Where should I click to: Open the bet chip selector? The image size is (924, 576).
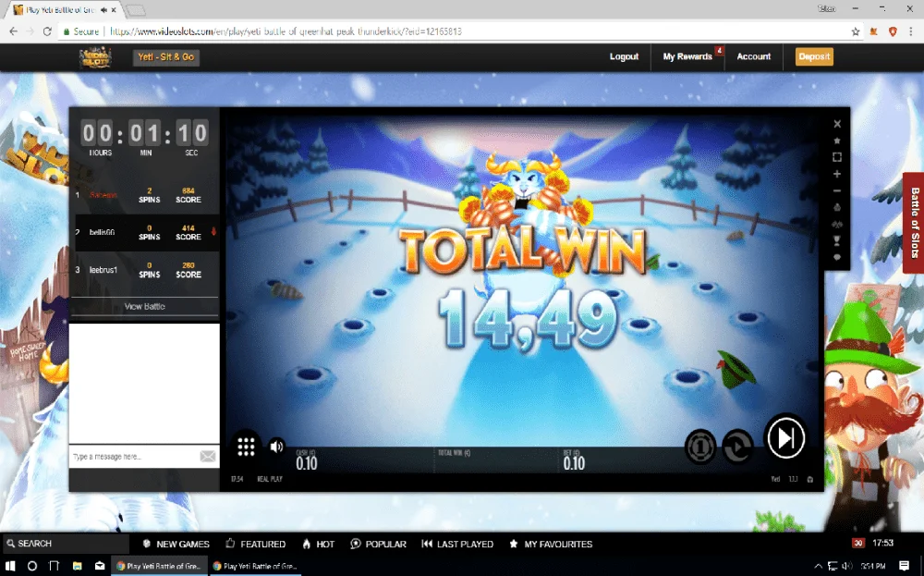[700, 447]
